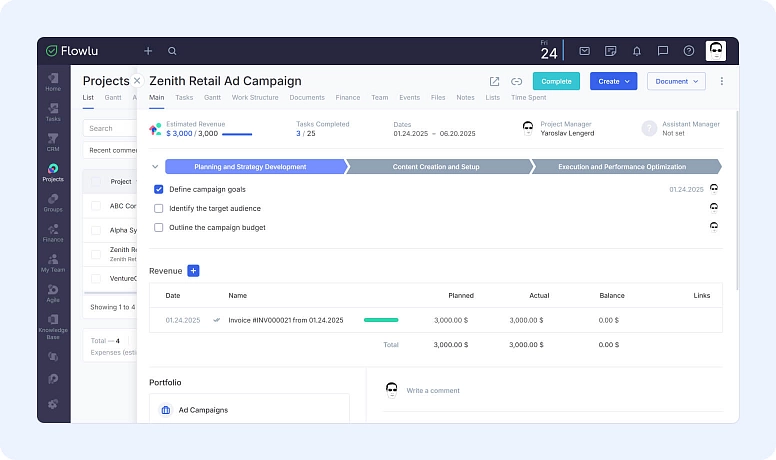Click the Write a comment field
The width and height of the screenshot is (776, 460).
click(433, 390)
